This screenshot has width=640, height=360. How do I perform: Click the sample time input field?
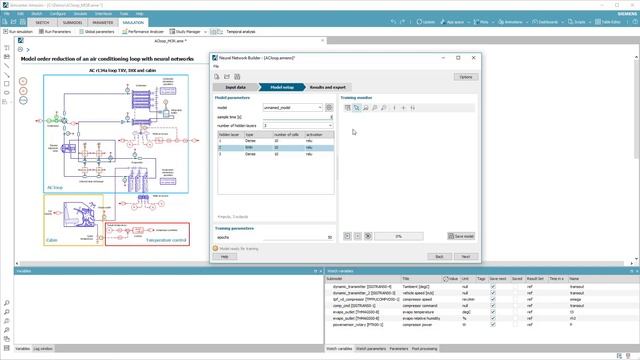point(298,117)
